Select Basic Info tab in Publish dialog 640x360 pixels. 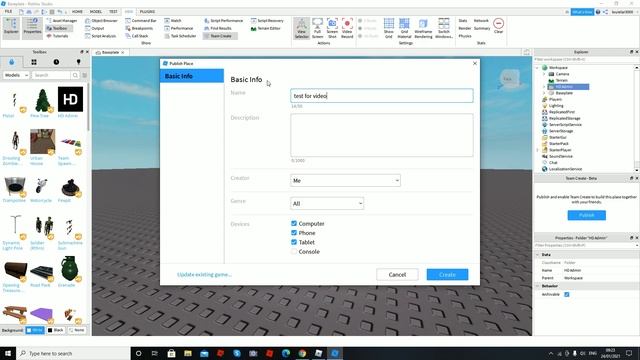pos(192,76)
